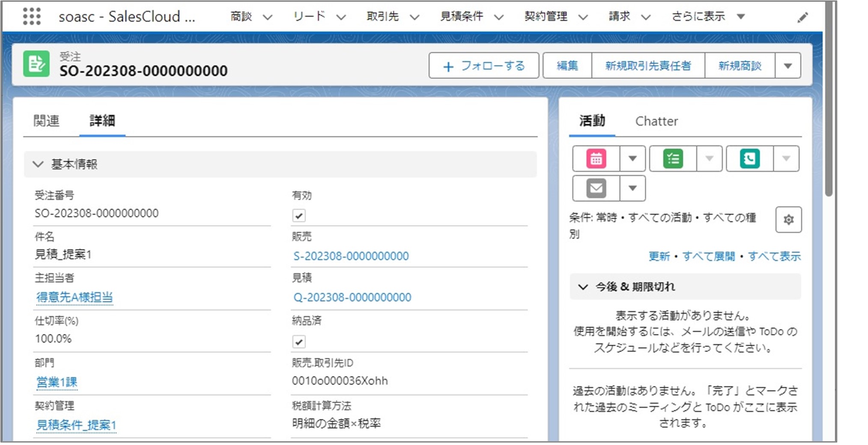Compose email with gray envelope icon
Viewport: 868px width, 445px height.
[x=596, y=188]
